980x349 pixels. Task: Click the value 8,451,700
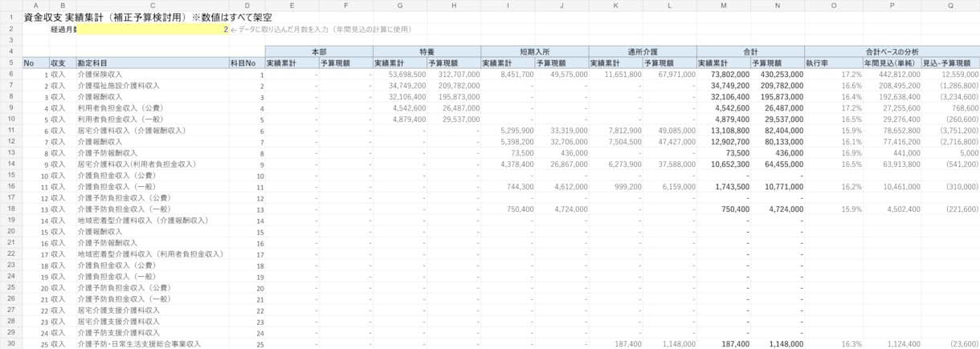(x=517, y=74)
